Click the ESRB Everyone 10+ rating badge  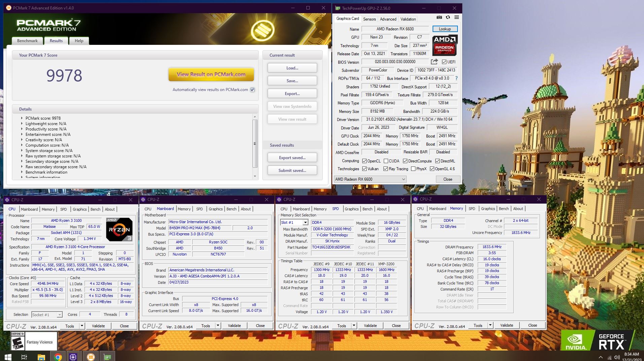tap(18, 341)
